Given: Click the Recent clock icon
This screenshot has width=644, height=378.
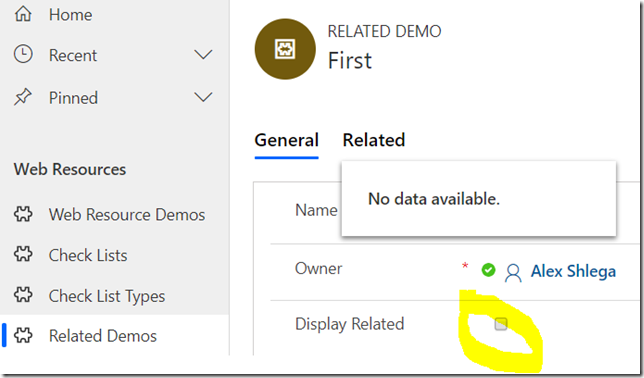Looking at the screenshot, I should click(23, 54).
